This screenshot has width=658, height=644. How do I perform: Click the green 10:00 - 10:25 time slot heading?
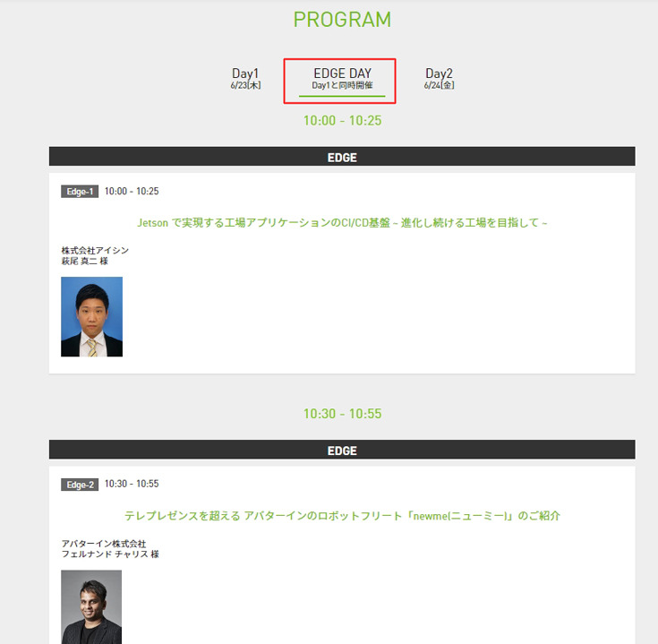[x=342, y=120]
